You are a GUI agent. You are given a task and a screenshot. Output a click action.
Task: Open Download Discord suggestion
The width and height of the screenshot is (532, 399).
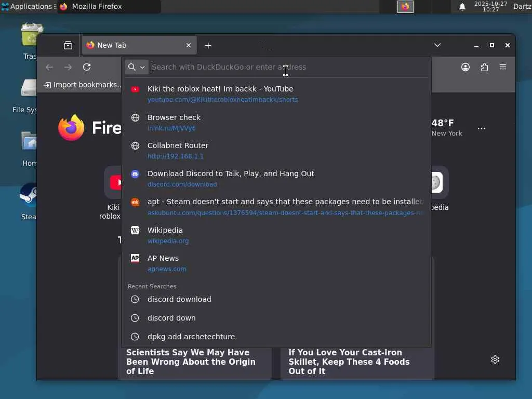click(276, 179)
